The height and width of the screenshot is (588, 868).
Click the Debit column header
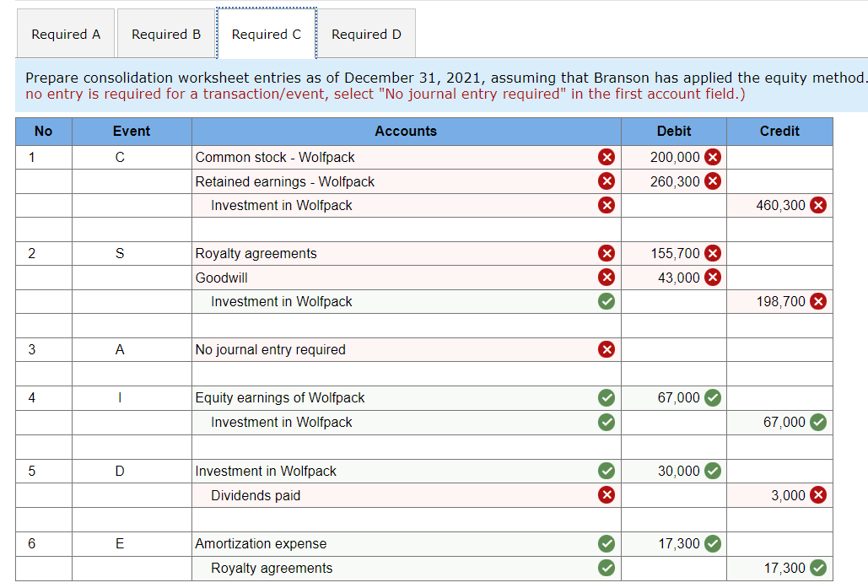point(674,132)
